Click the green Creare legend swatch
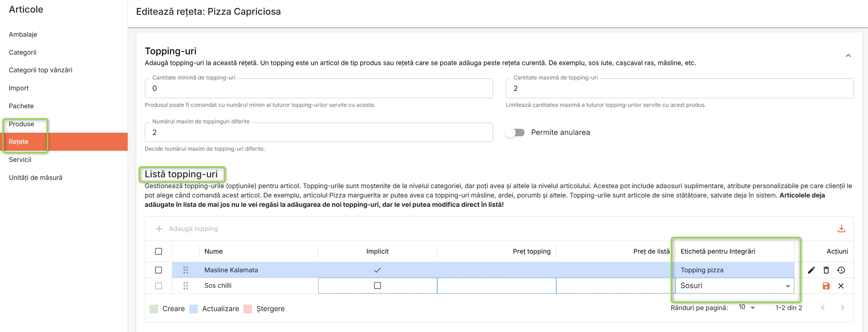Viewport: 868px width, 332px height. (x=154, y=309)
